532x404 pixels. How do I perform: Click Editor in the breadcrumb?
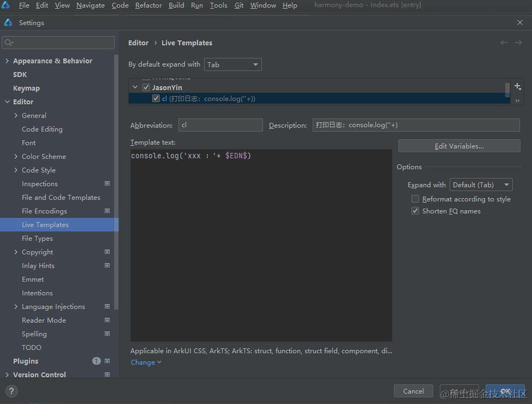139,43
